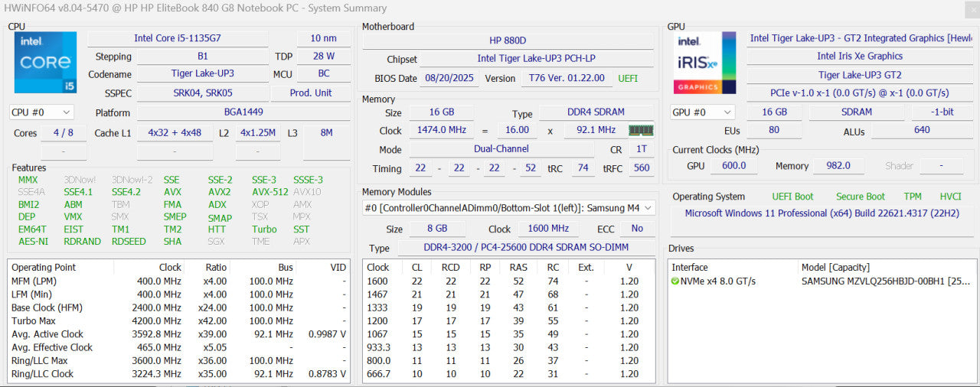980x387 pixels.
Task: Click the 4x1.25M L2 cache value
Action: 258,133
